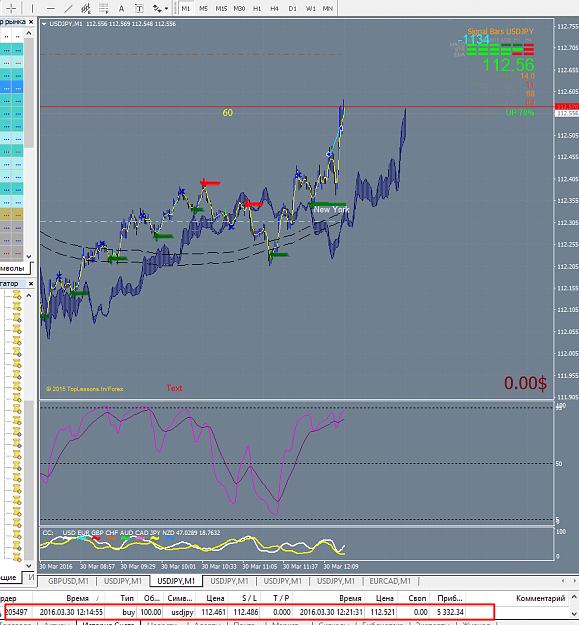Switch chart to W1 timeframe
Screen dimensions: 579x625
pyautogui.click(x=310, y=8)
